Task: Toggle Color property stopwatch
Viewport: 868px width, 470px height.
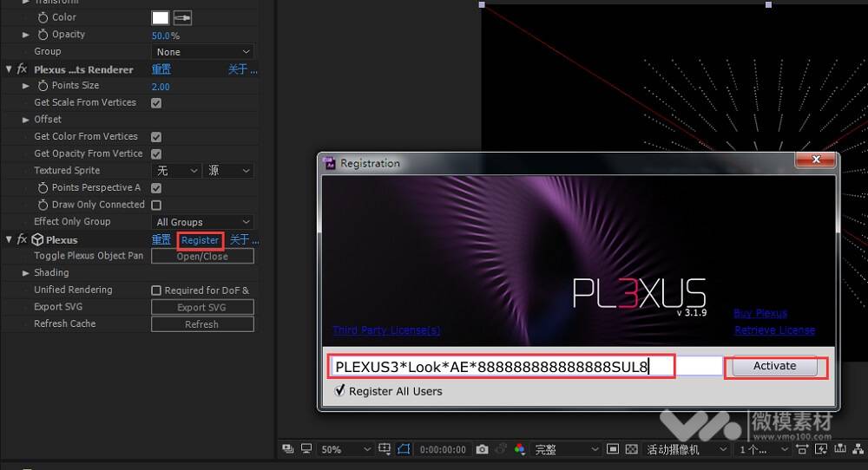Action: point(43,17)
